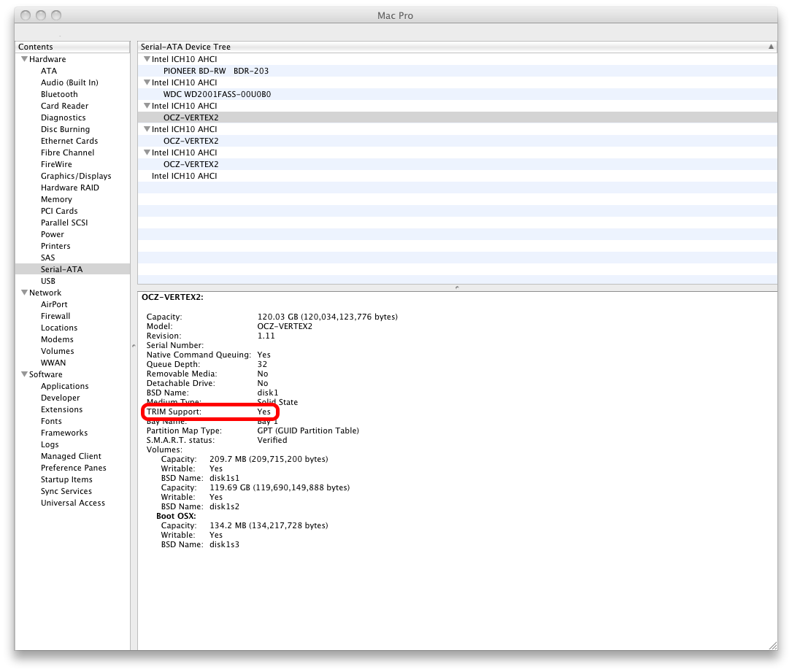
Task: Select AirPort under Network
Action: point(54,304)
